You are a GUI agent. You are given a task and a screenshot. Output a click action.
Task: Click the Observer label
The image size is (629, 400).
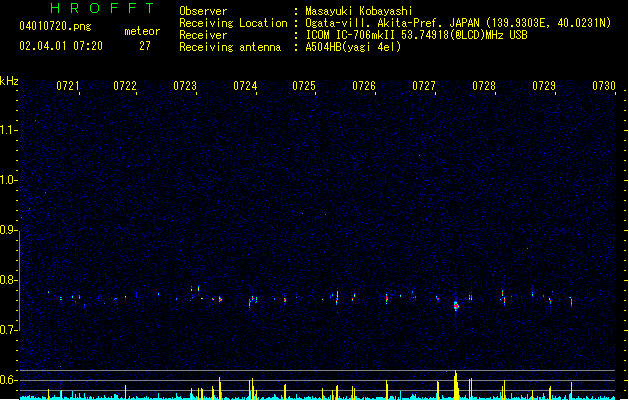point(203,11)
